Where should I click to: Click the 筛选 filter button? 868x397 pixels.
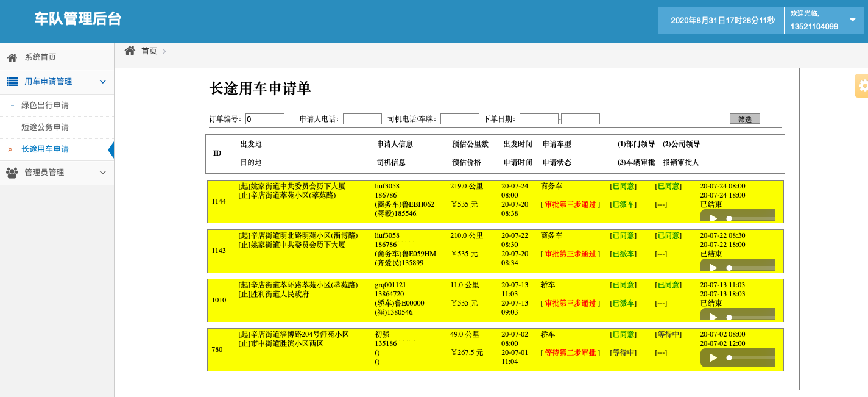click(x=744, y=119)
